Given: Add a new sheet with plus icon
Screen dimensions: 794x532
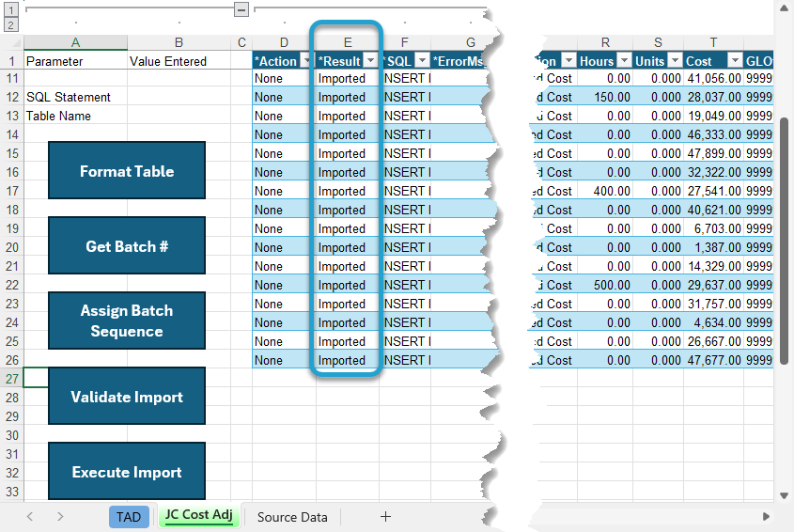Looking at the screenshot, I should (x=385, y=516).
